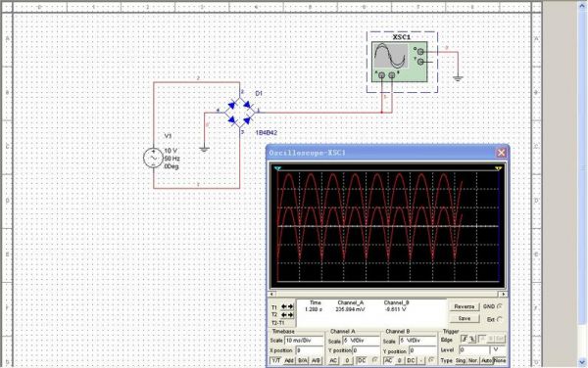Image resolution: width=588 pixels, height=368 pixels.
Task: Click the yellow T2 cursor marker
Action: coord(498,169)
